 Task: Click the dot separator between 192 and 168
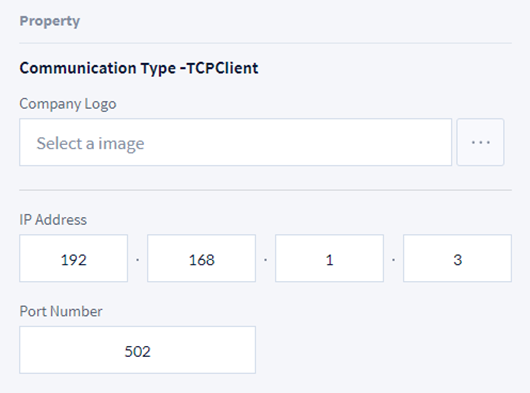[138, 260]
